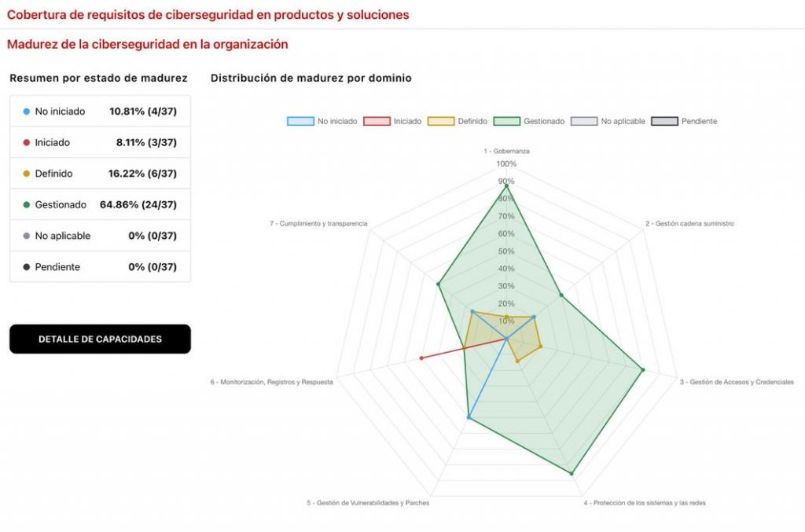Viewport: 805px width, 532px height.
Task: Select the Iniciado summary row
Action: [100, 142]
